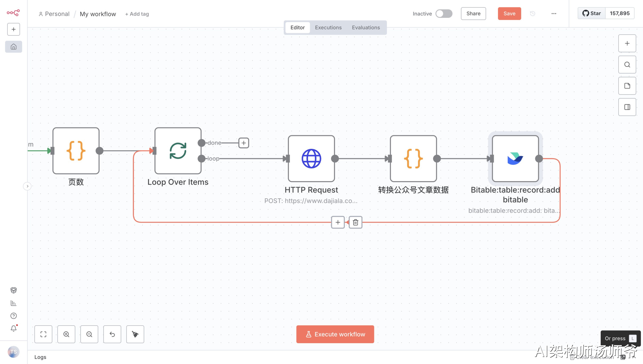Delete the loop-back connection with trash icon
This screenshot has width=643, height=364.
[355, 222]
